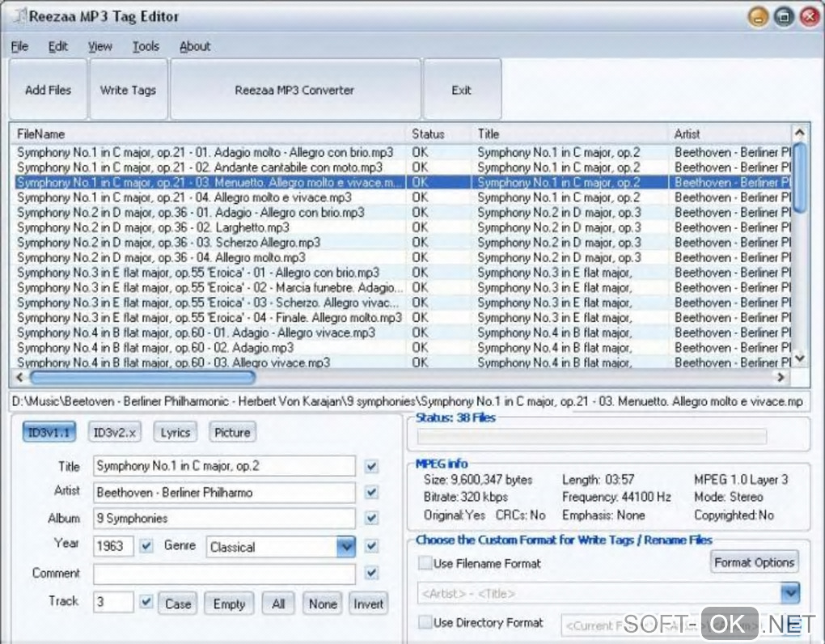Toggle the Genre field checkbox
825x644 pixels.
point(371,546)
